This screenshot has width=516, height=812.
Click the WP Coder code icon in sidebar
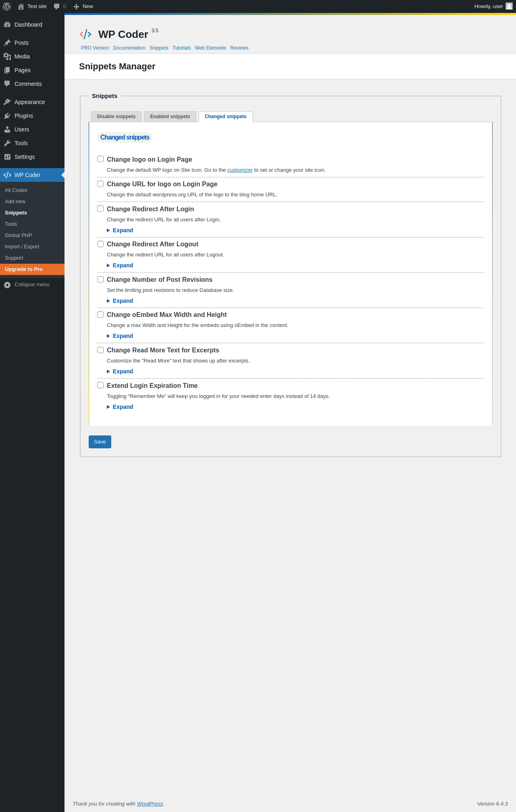coord(7,175)
